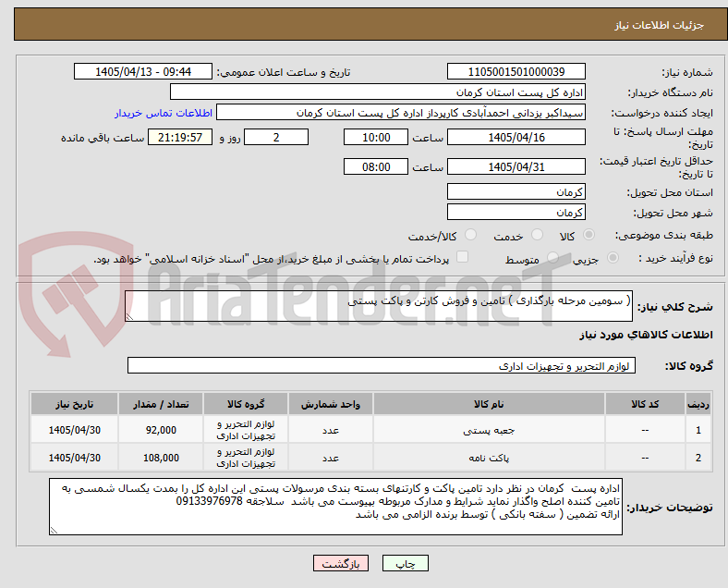Click the گروه کالا column header
The image size is (728, 588).
coord(246,404)
